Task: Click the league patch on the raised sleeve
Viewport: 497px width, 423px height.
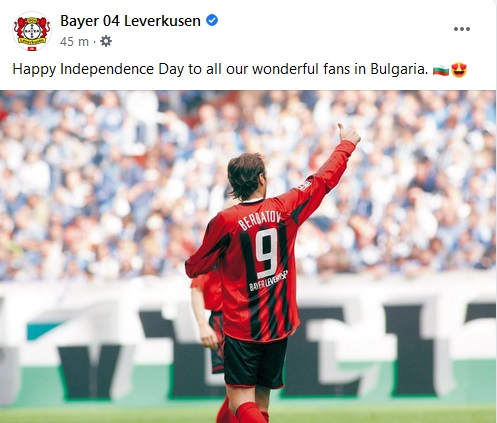Action: [304, 186]
